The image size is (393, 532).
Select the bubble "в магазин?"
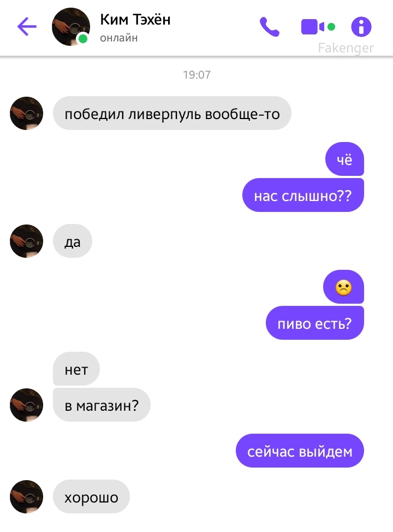coord(102,405)
